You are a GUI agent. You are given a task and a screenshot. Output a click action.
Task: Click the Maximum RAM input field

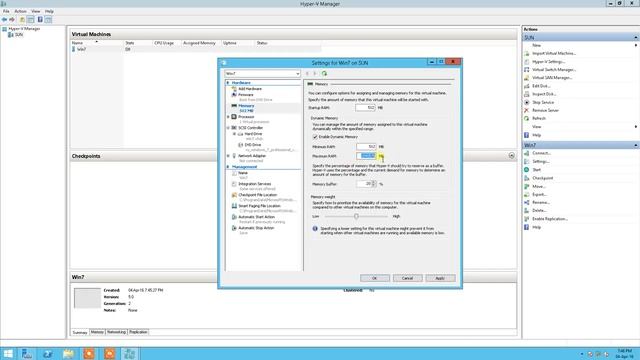[366, 156]
